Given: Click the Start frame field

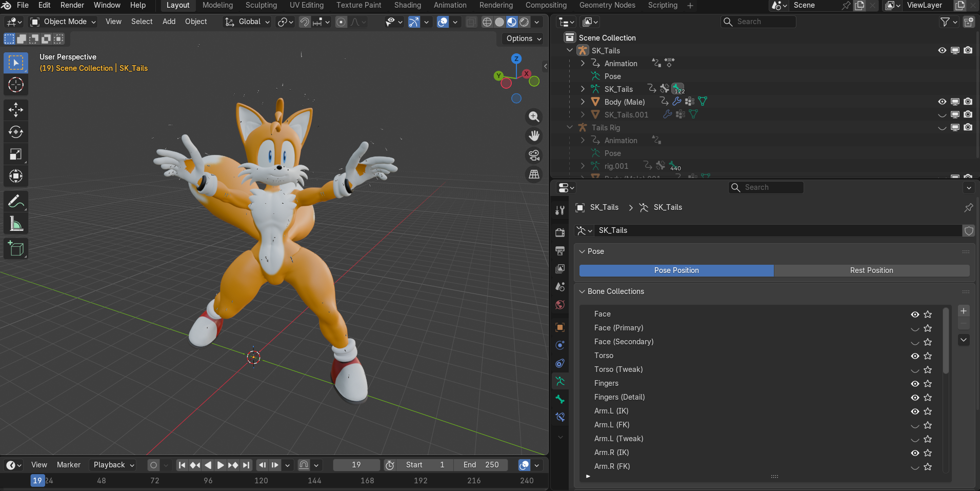Looking at the screenshot, I should [425, 465].
